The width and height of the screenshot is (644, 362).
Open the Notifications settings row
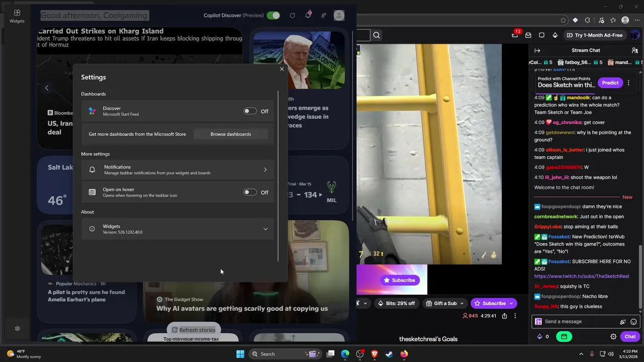(x=178, y=169)
